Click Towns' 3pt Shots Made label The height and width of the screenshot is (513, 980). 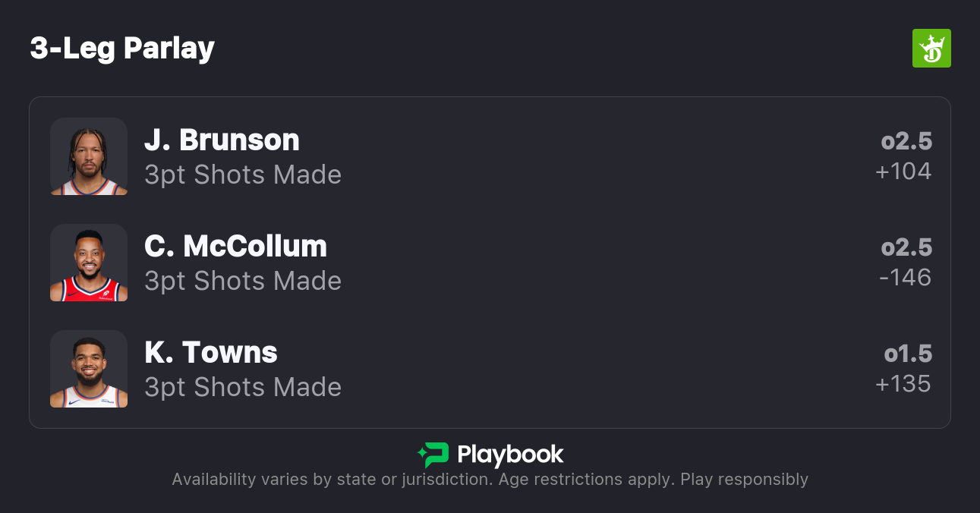[243, 387]
